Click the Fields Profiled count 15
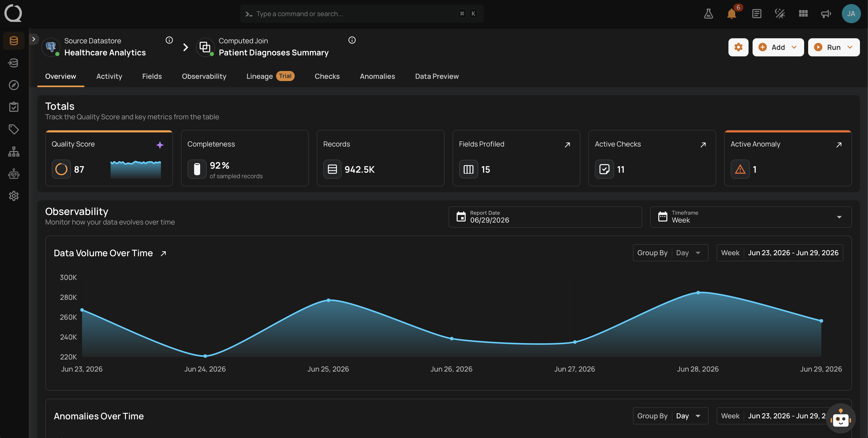The image size is (868, 438). coord(486,169)
